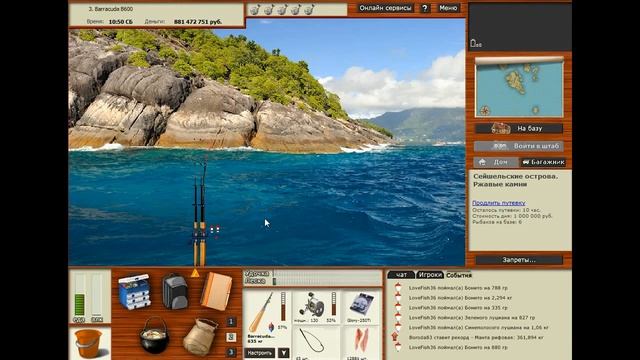
Task: Switch to the События tab
Action: pos(459,275)
